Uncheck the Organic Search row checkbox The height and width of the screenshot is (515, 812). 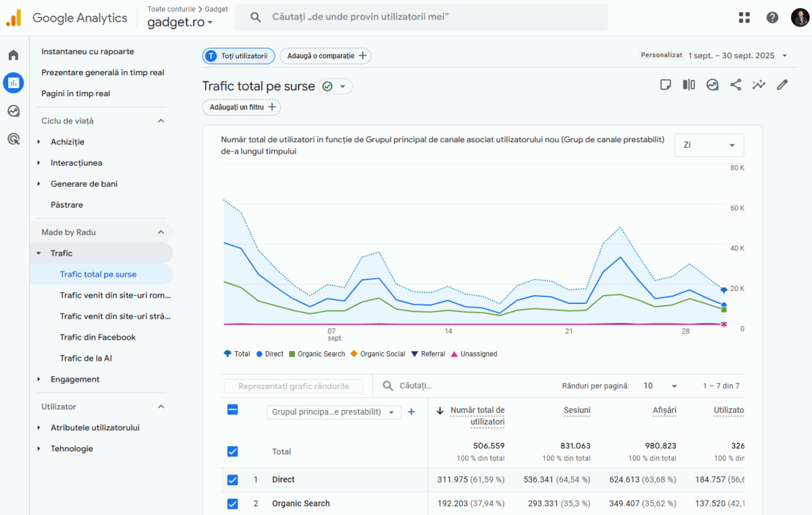(x=233, y=503)
